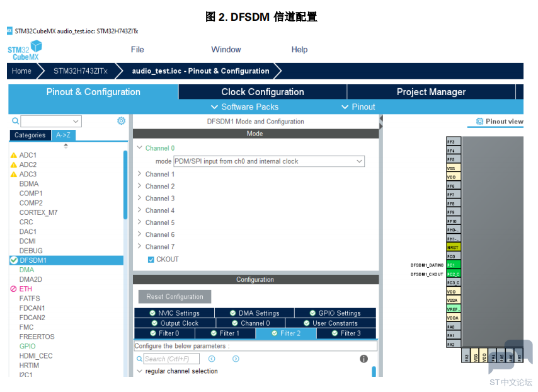Click the STM32H743ZITx breadcrumb

(x=80, y=71)
